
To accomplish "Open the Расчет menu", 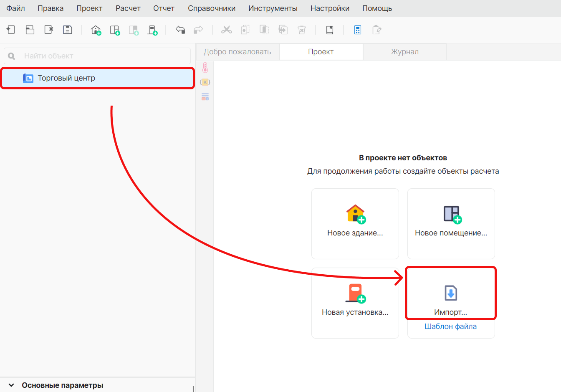I will 128,8.
